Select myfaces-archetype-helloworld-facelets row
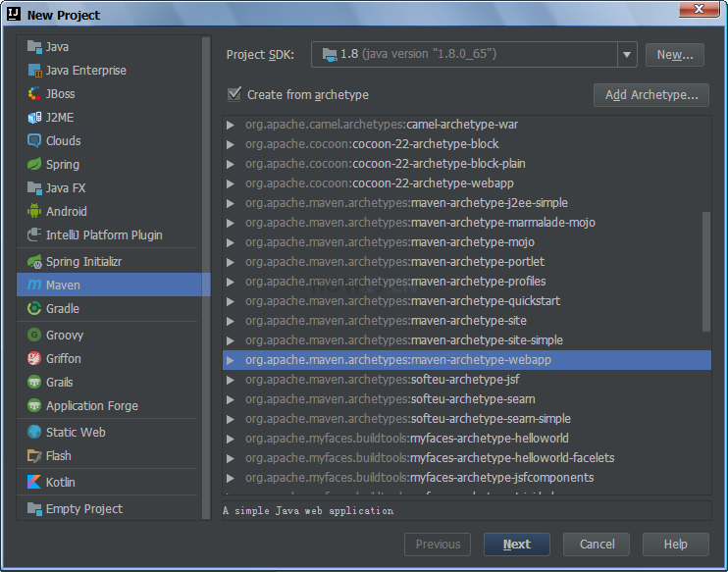 pos(467,458)
